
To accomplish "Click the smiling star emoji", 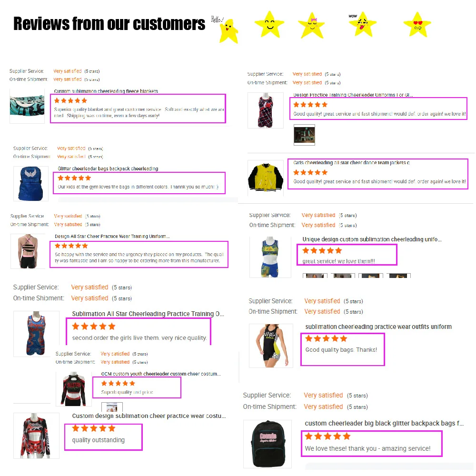I will click(x=269, y=24).
